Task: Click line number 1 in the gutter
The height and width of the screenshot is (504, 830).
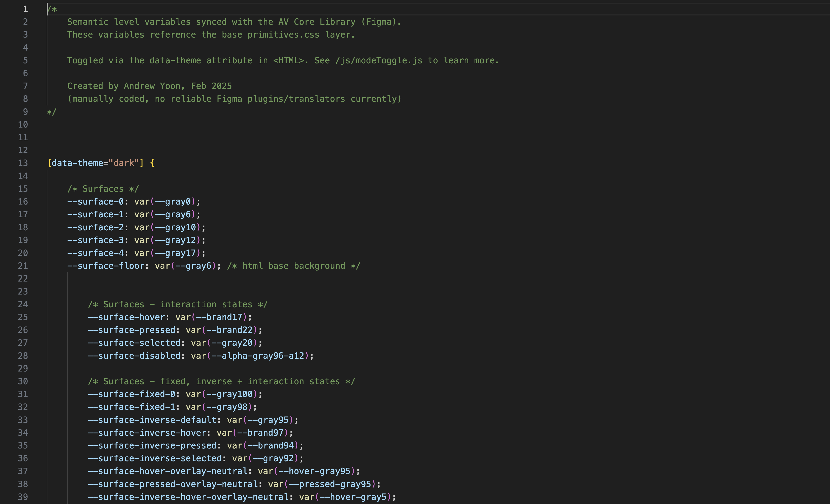Action: tap(25, 9)
